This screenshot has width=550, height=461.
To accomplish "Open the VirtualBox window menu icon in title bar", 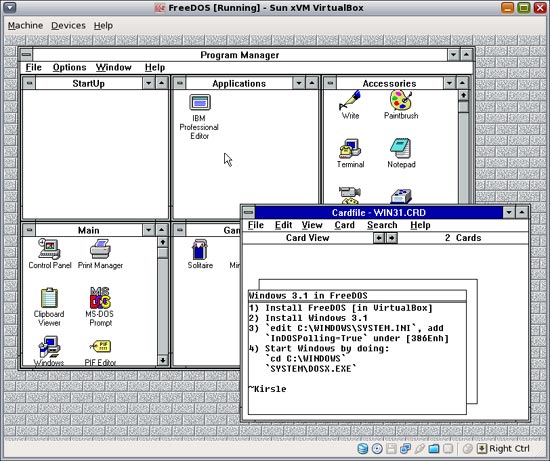I will pyautogui.click(x=9, y=7).
